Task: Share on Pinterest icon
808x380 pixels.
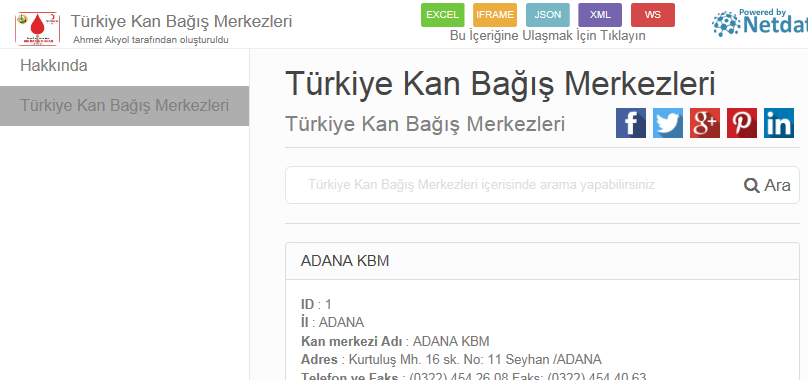Action: pos(742,123)
